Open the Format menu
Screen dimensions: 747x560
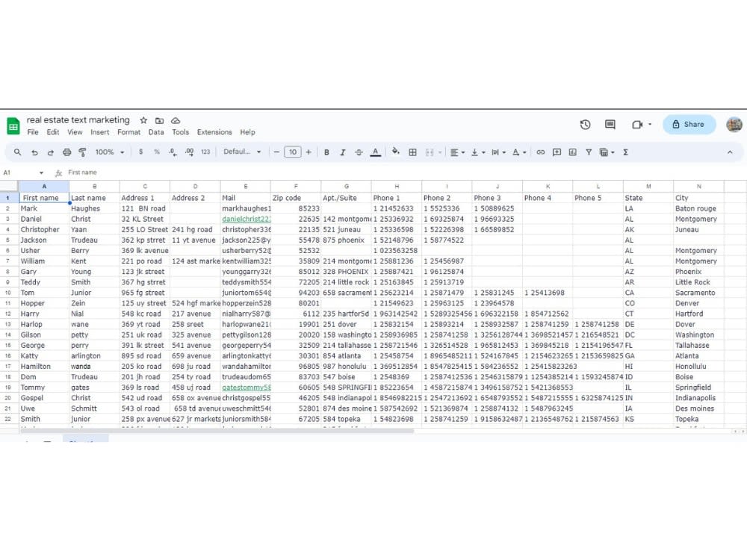[x=128, y=132]
